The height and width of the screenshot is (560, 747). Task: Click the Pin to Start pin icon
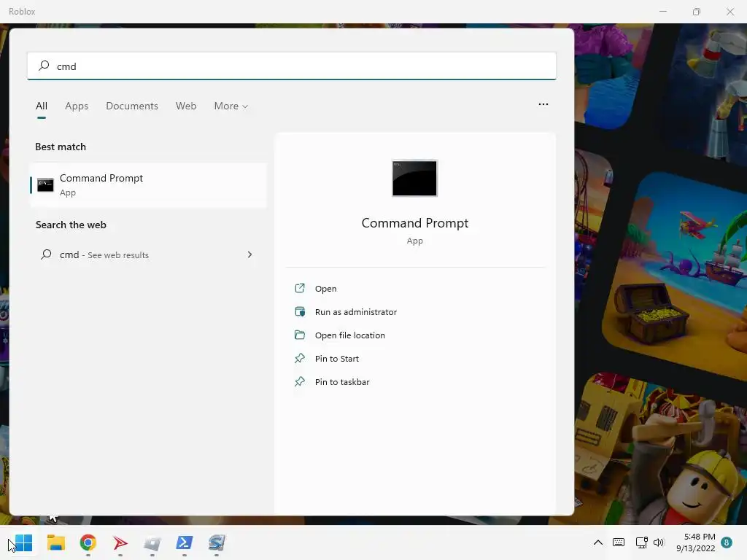[x=300, y=358]
